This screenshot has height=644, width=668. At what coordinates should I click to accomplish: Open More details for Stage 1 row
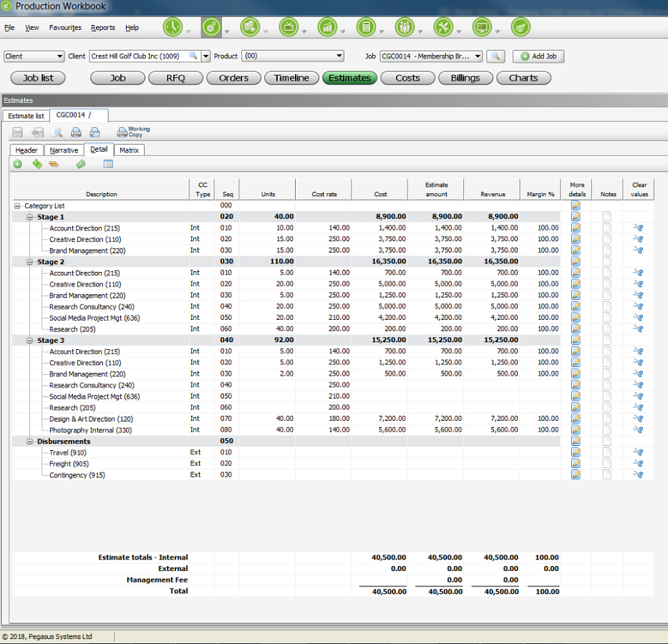(576, 217)
